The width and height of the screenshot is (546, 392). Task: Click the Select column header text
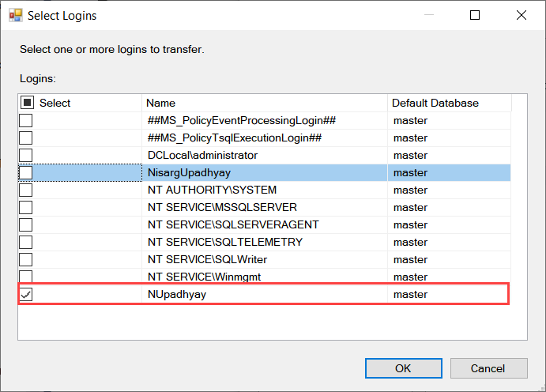[55, 103]
